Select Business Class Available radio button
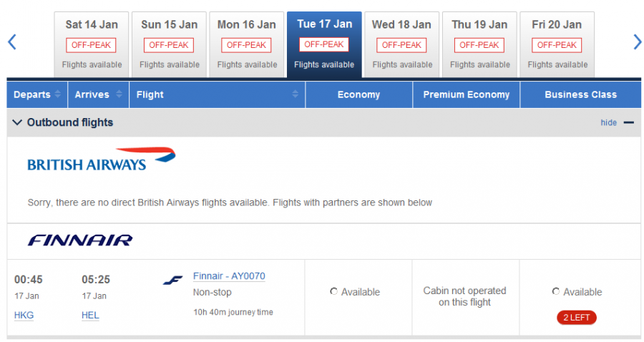 [556, 291]
